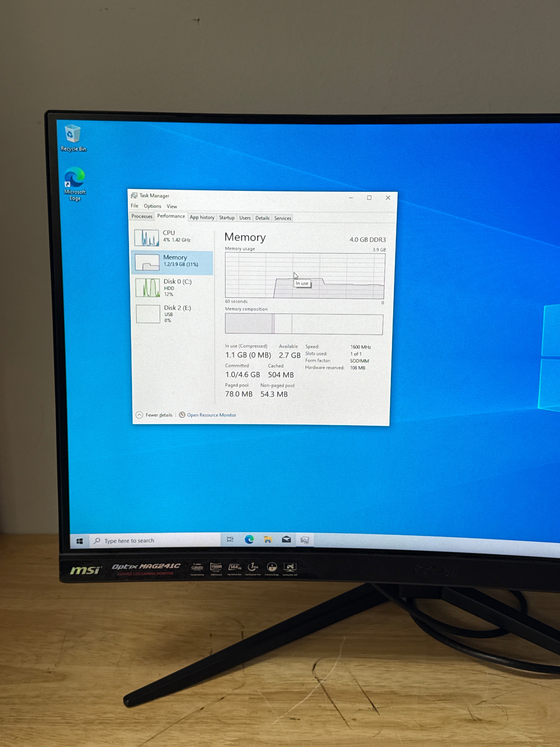Click the '1.0/4.6 GB' committed value
Screen dimensions: 560x747
click(x=243, y=375)
